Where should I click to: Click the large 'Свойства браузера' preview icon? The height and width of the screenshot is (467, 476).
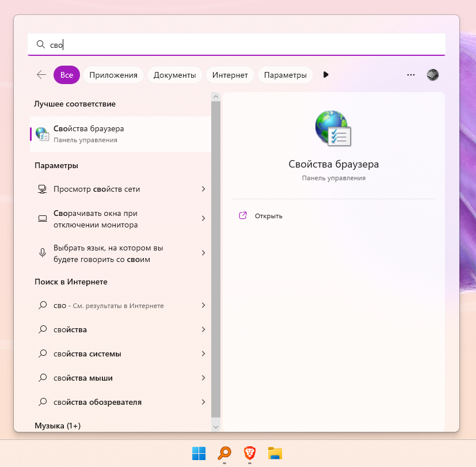pos(333,128)
